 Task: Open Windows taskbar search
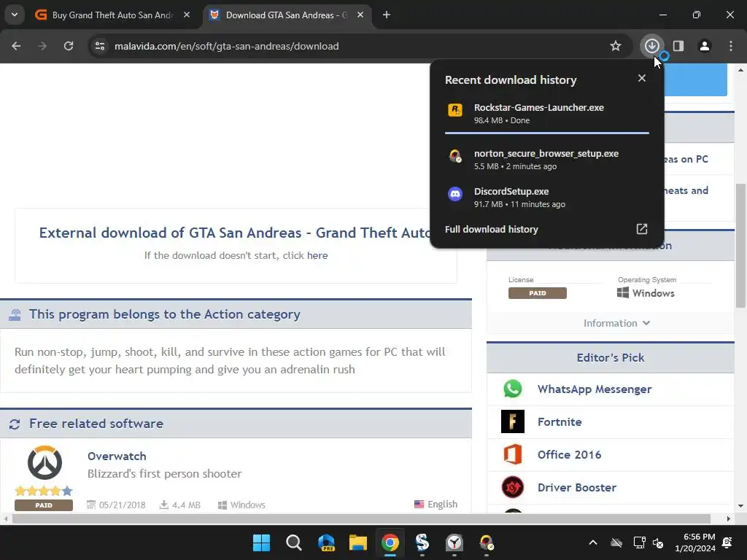(x=293, y=542)
